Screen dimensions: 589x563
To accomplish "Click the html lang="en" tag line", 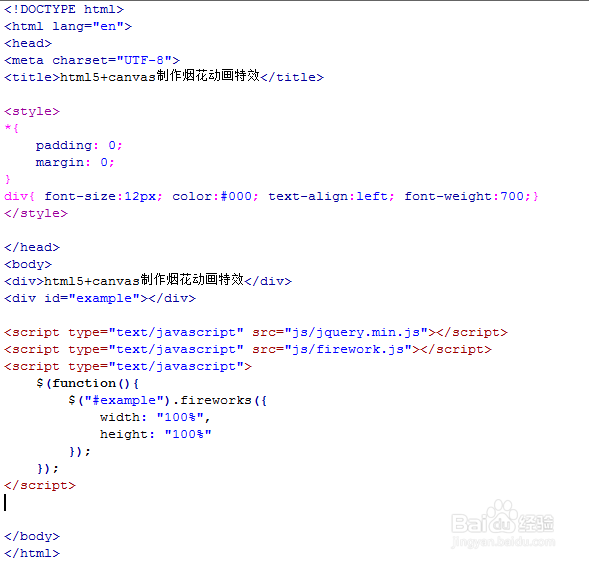I will pos(68,26).
